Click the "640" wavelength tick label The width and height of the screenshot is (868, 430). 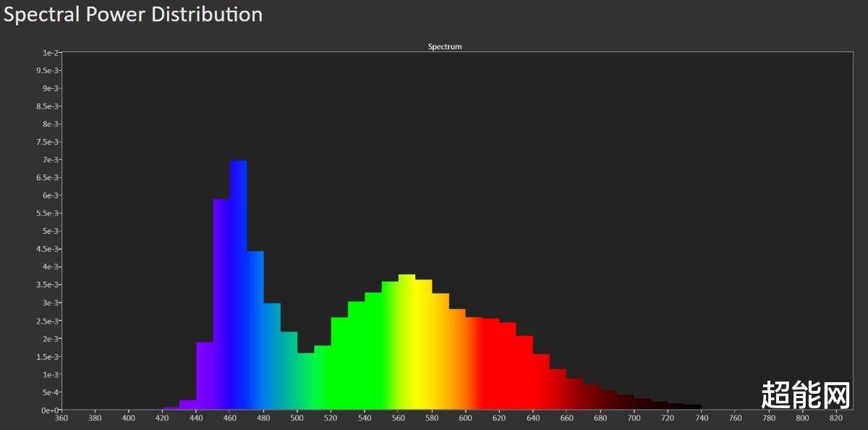coord(533,418)
